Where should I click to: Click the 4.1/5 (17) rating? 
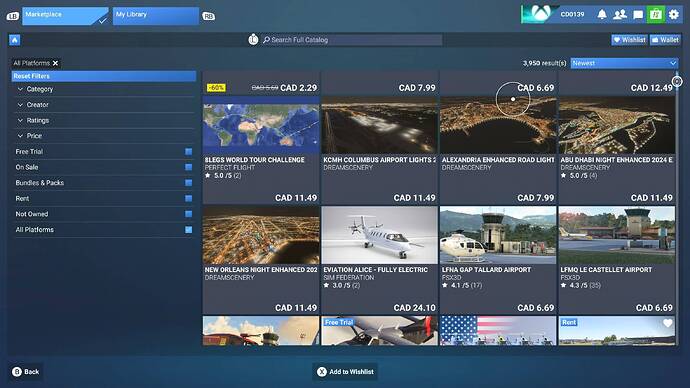pos(462,286)
